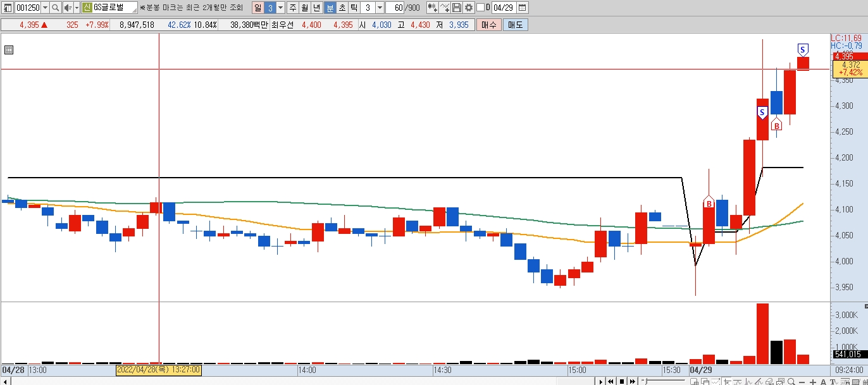This screenshot has height=385, width=868.
Task: Click the plus zoom-in icon in bottom bar
Action: (813, 381)
